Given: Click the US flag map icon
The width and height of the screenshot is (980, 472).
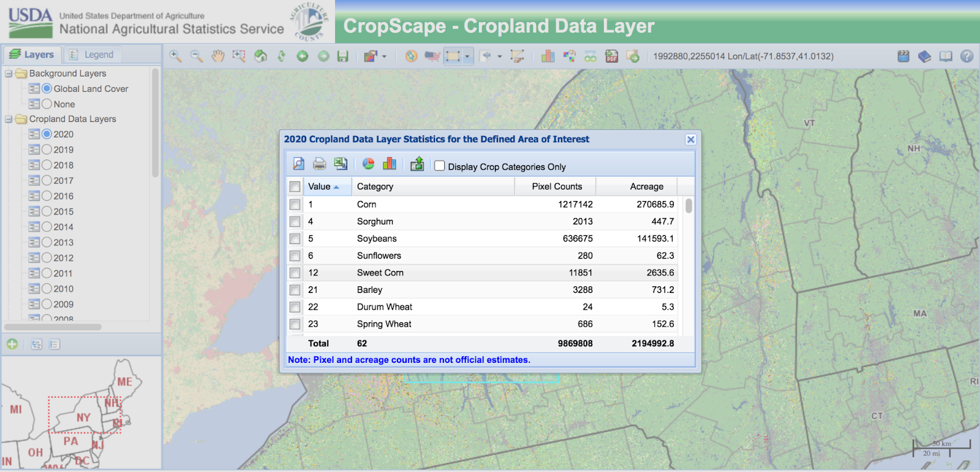Looking at the screenshot, I should tap(432, 56).
